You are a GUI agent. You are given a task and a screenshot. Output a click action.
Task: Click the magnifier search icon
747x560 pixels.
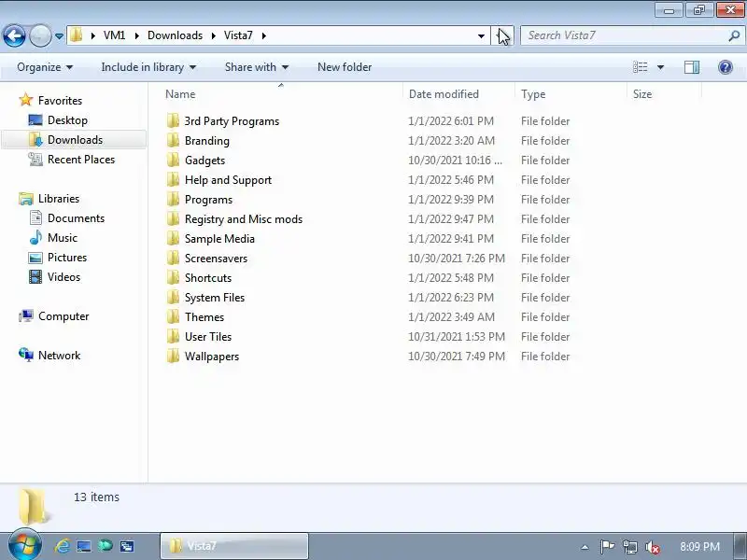click(x=734, y=35)
